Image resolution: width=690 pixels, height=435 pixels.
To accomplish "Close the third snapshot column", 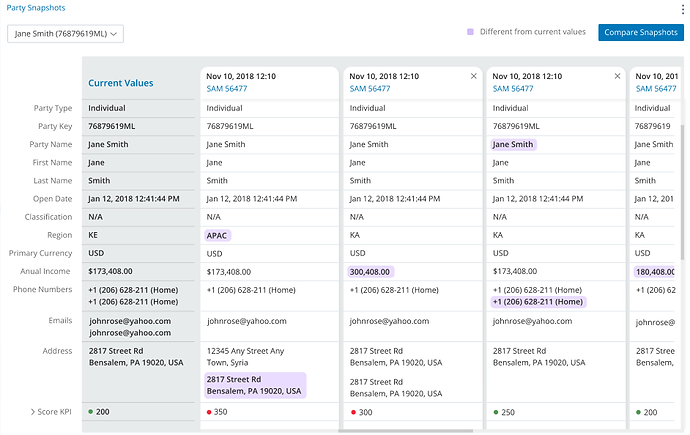I will (617, 76).
